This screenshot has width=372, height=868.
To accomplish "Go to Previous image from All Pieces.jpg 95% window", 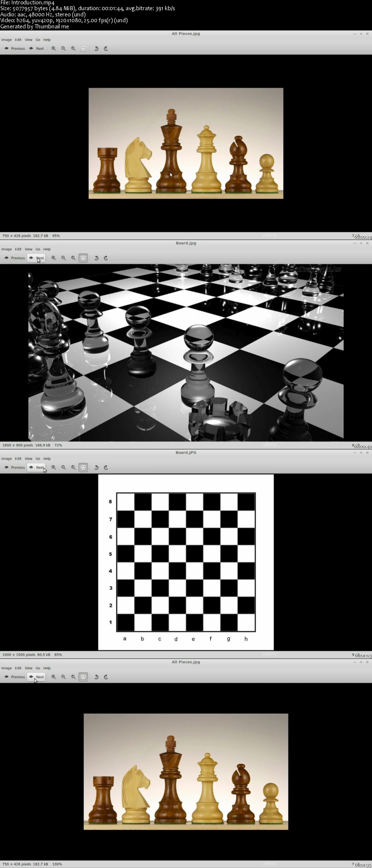I will point(15,49).
